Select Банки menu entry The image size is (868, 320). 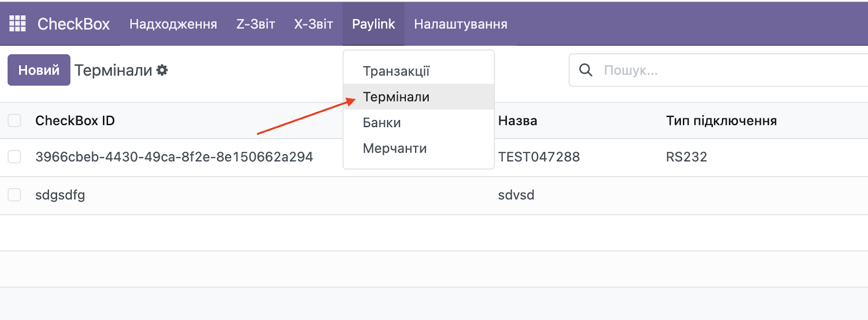382,123
